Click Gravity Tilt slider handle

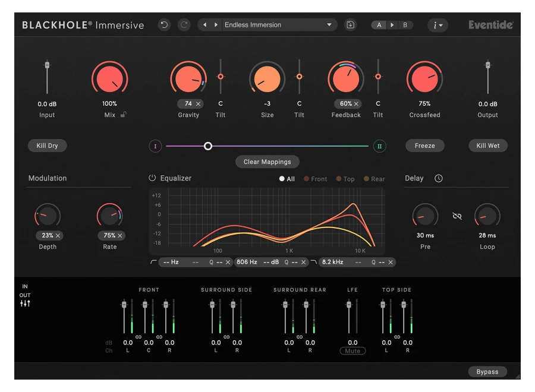click(x=221, y=77)
